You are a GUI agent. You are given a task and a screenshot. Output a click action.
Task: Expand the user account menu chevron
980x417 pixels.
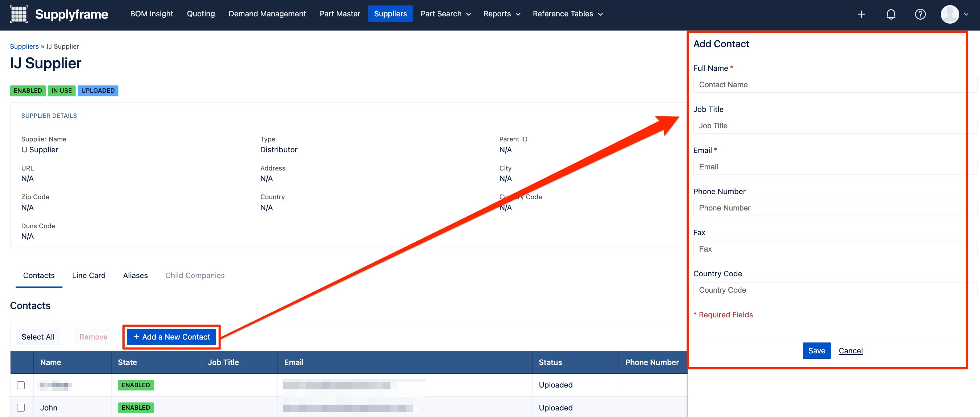966,15
